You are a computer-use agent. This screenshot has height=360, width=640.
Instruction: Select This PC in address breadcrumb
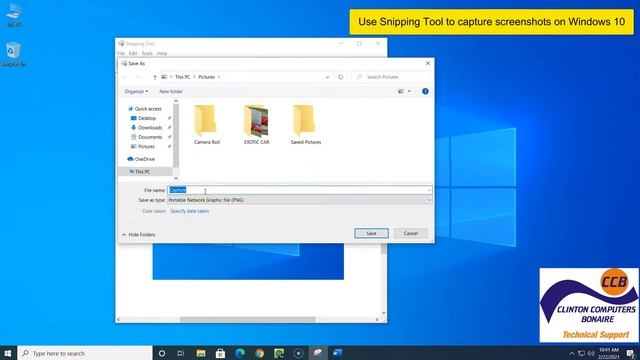tap(182, 77)
